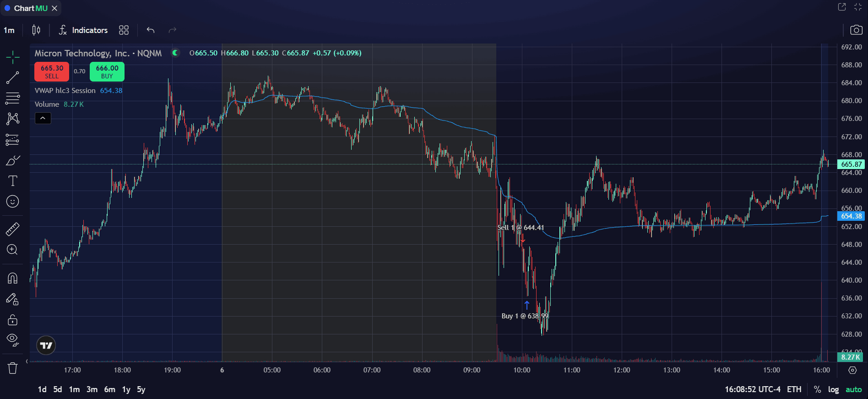Click the red 665.30 SELL button

pos(52,71)
